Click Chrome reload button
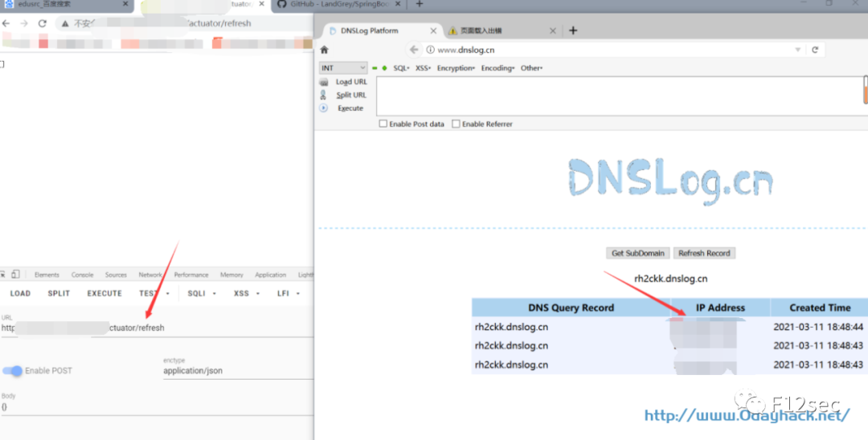The height and width of the screenshot is (440, 868). [42, 23]
